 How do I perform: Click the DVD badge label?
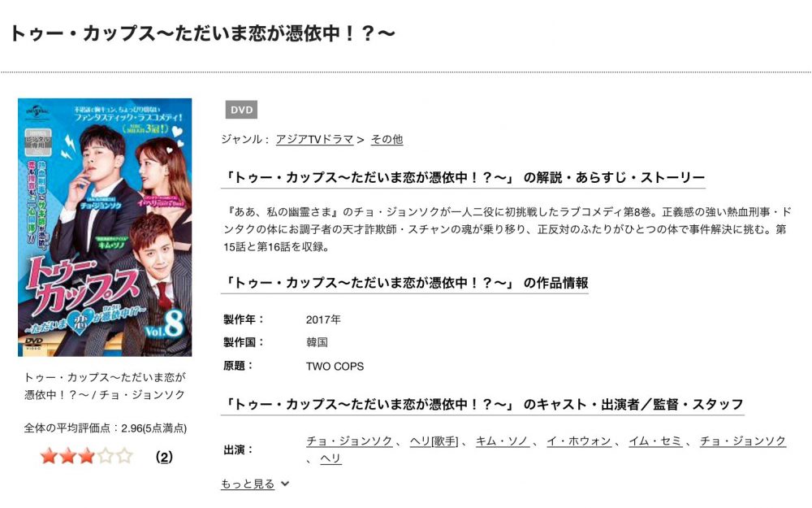click(241, 110)
